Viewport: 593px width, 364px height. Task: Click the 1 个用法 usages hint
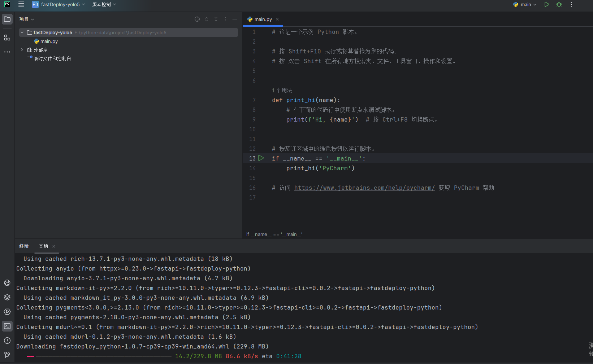coord(282,90)
